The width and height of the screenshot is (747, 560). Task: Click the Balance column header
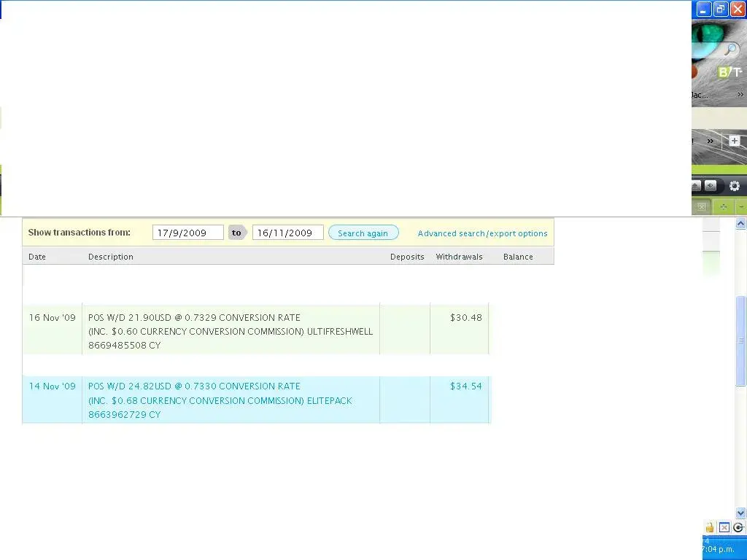(518, 257)
